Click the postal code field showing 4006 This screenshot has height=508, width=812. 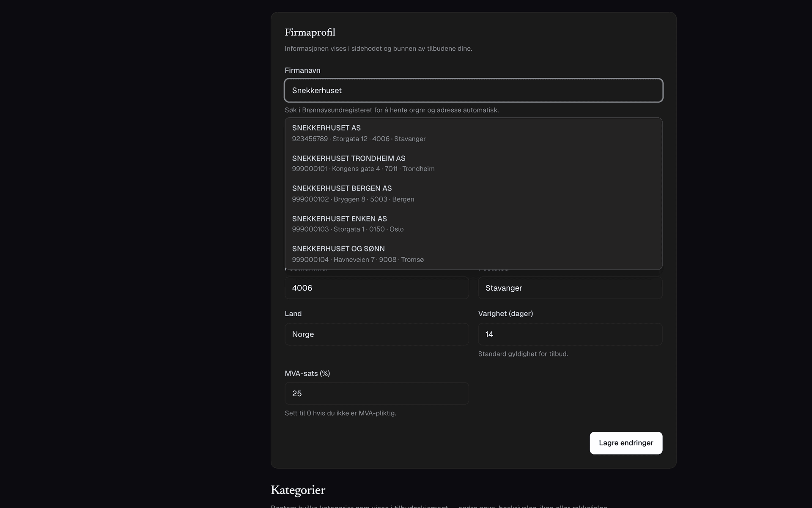pyautogui.click(x=376, y=288)
